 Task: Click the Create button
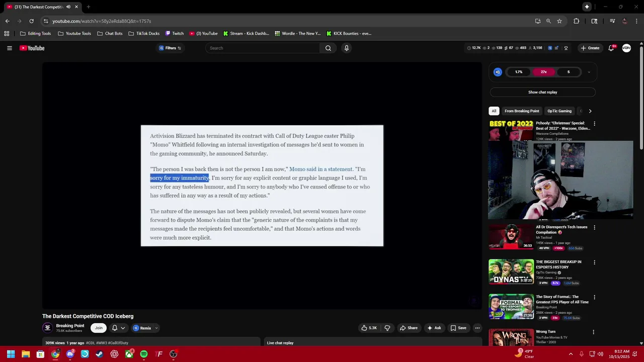pyautogui.click(x=590, y=48)
